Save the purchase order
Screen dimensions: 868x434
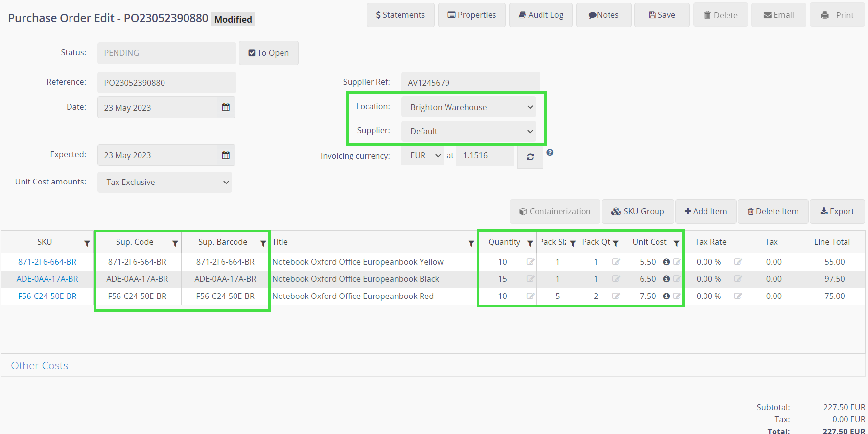point(662,15)
